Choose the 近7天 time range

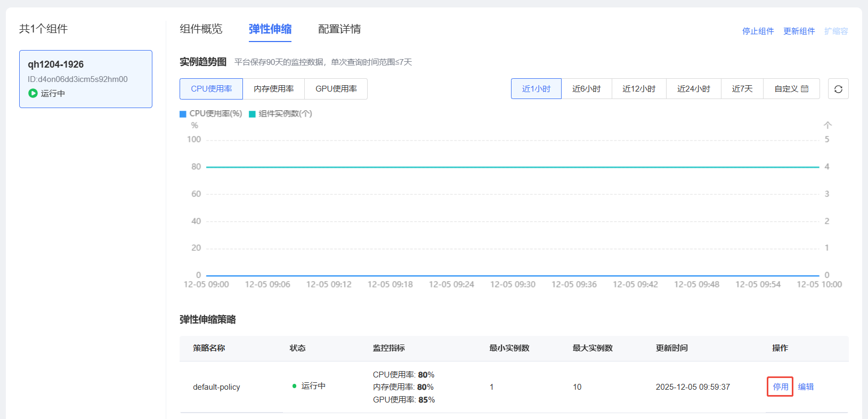(742, 89)
